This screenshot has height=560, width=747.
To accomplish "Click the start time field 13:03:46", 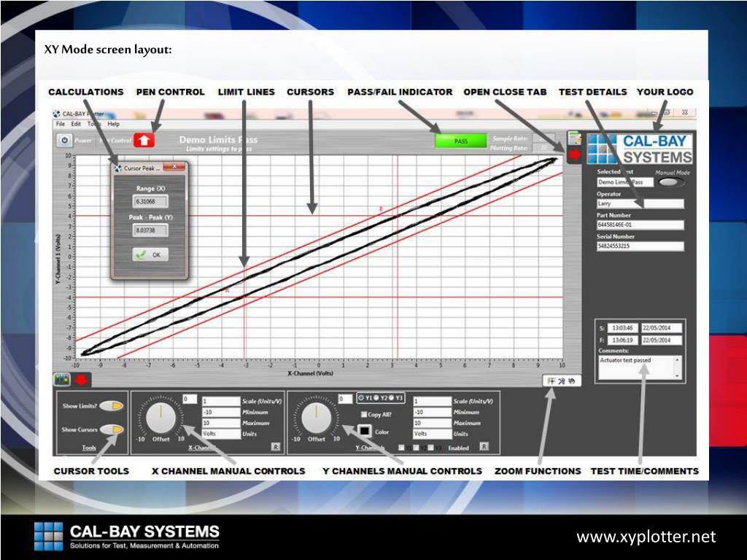I will [623, 328].
